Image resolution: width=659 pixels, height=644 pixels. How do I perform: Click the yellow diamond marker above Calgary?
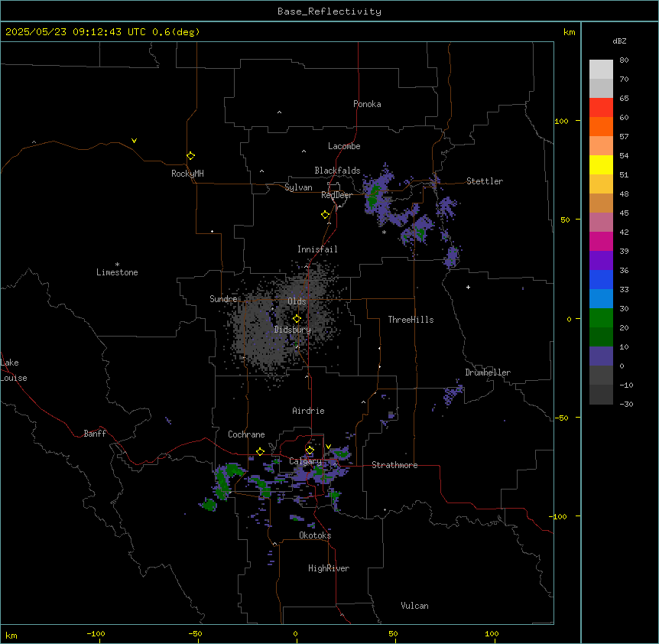coord(310,450)
